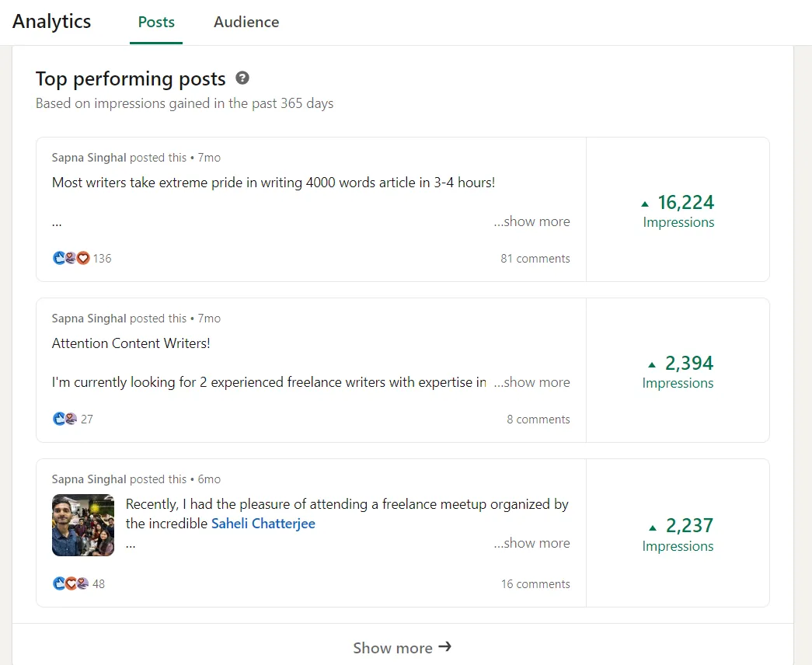The height and width of the screenshot is (665, 812).
Task: Open the freelance meetup post thumbnail
Action: coord(83,525)
